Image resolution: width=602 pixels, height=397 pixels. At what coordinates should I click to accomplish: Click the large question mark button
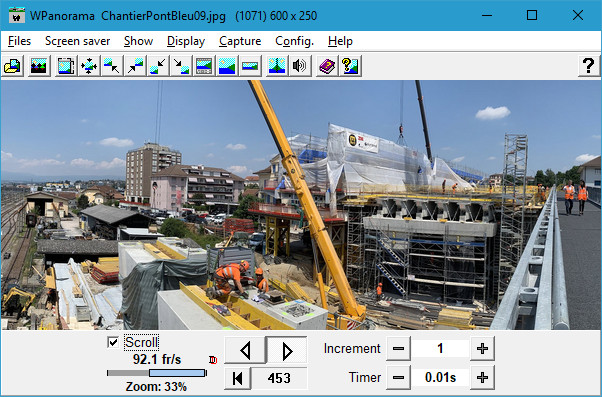pyautogui.click(x=589, y=66)
